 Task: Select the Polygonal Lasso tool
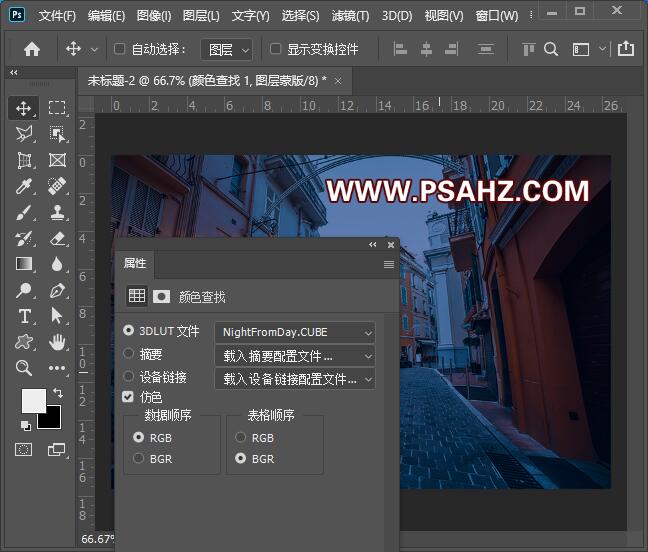click(24, 134)
